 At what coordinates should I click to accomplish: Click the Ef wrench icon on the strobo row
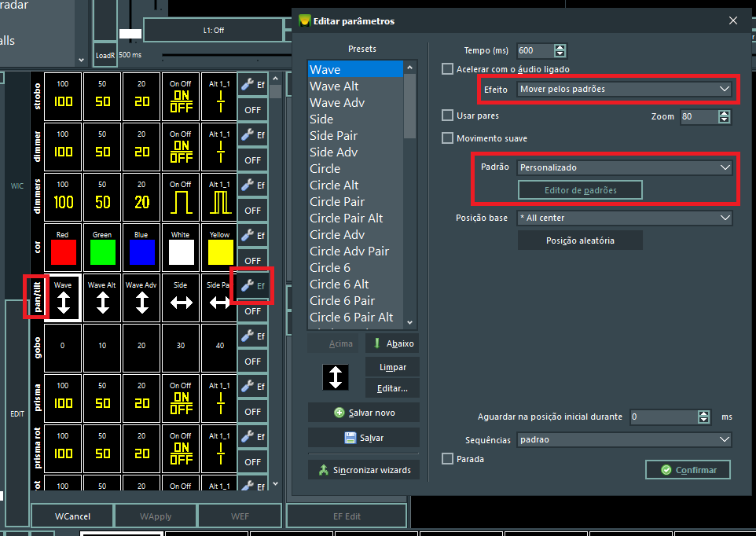click(253, 84)
